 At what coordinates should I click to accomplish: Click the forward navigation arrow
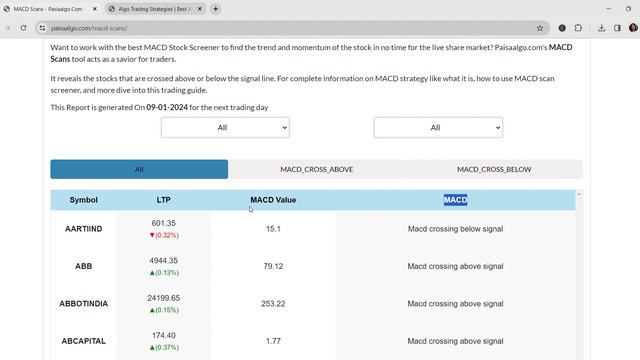coord(7,28)
